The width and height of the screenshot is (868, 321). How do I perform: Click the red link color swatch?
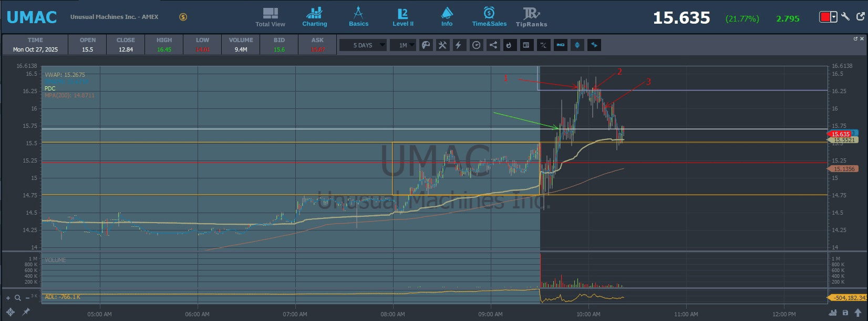pos(825,17)
